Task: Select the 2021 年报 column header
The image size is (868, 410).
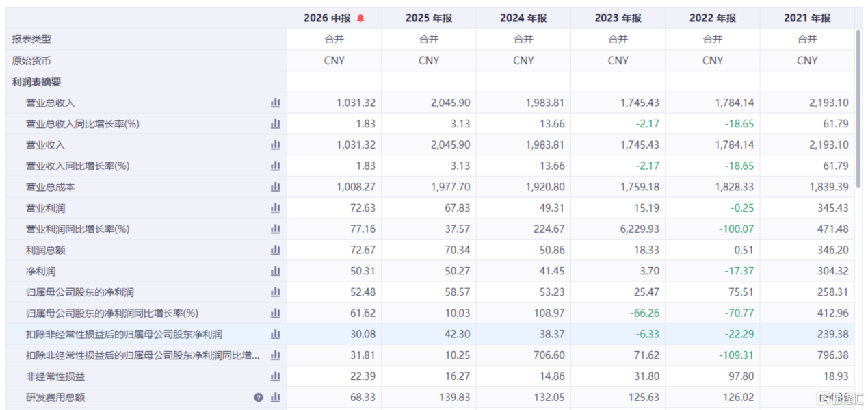Action: (x=807, y=18)
